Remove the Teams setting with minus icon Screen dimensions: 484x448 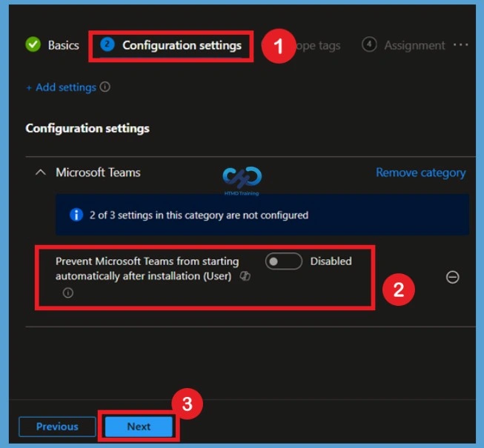pyautogui.click(x=453, y=277)
